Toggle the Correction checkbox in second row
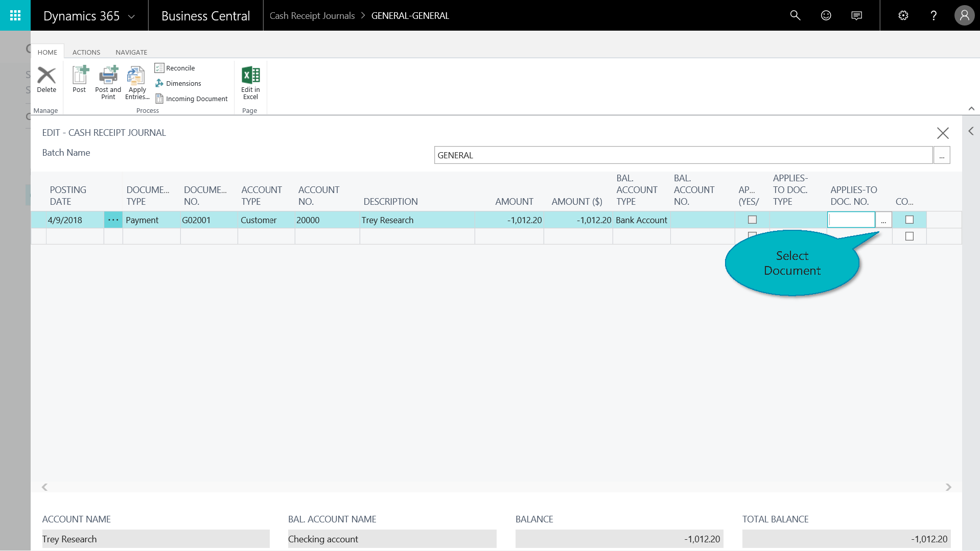Image resolution: width=980 pixels, height=551 pixels. [909, 236]
